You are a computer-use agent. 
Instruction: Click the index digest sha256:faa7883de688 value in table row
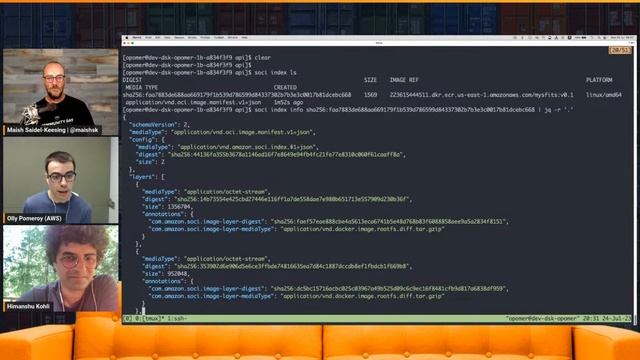[x=237, y=95]
